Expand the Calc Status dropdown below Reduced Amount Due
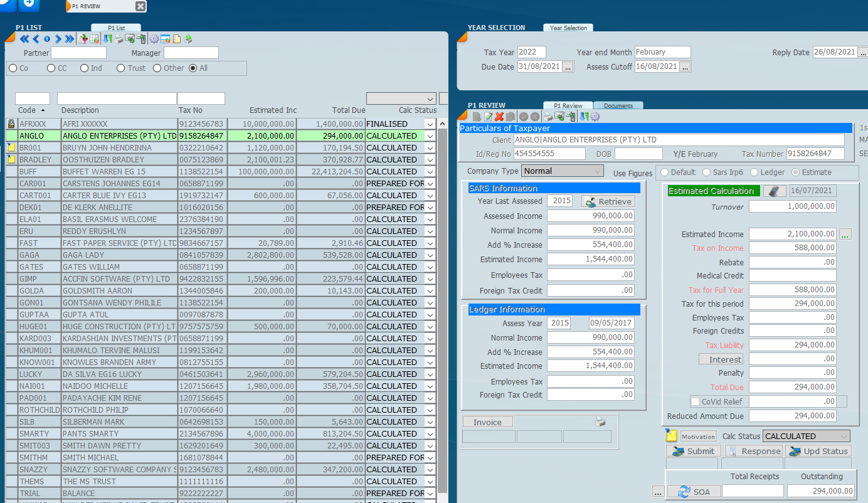868x503 pixels. point(844,437)
